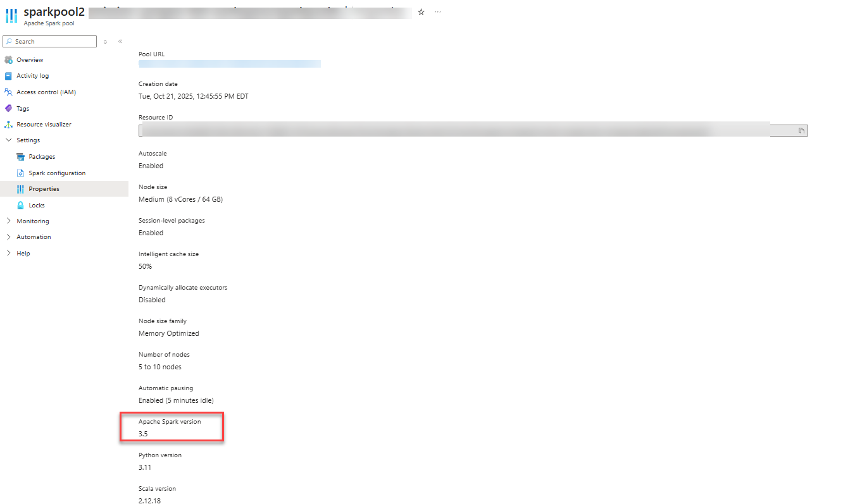Copy the Resource ID with copy icon
867x504 pixels.
pyautogui.click(x=801, y=131)
